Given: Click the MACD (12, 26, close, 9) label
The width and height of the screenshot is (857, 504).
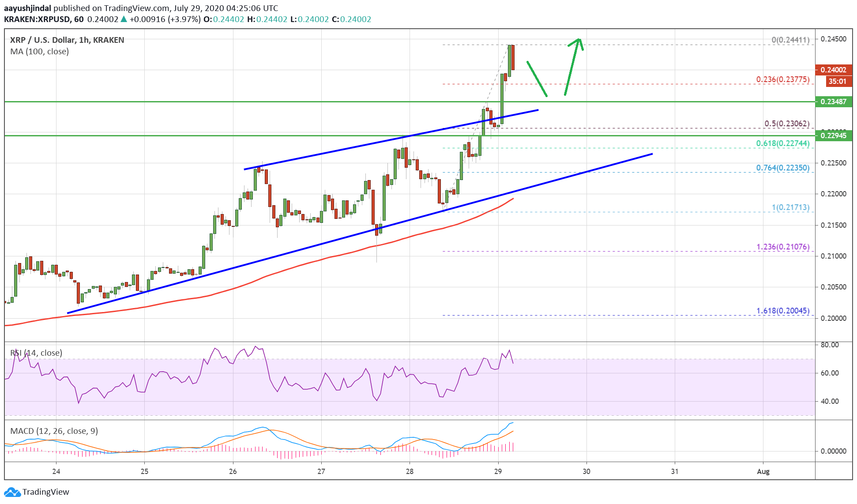Looking at the screenshot, I should tap(54, 431).
